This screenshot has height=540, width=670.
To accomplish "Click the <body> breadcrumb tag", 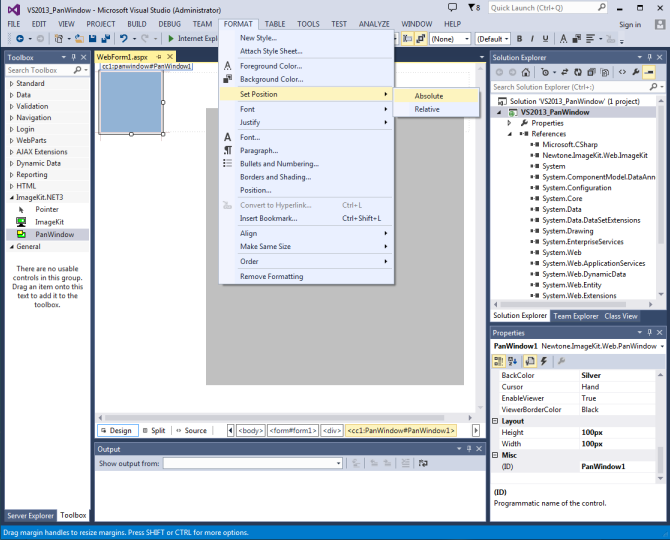I will click(x=251, y=431).
